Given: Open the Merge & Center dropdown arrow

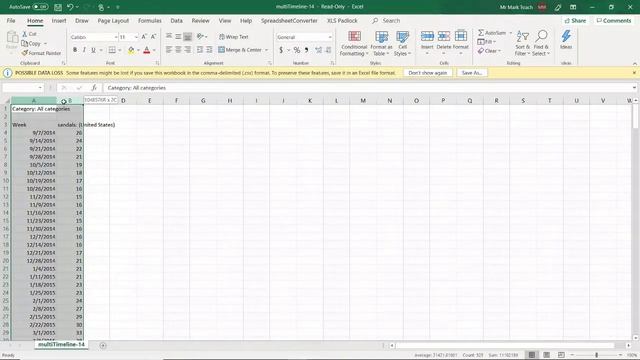Looking at the screenshot, I should 267,50.
